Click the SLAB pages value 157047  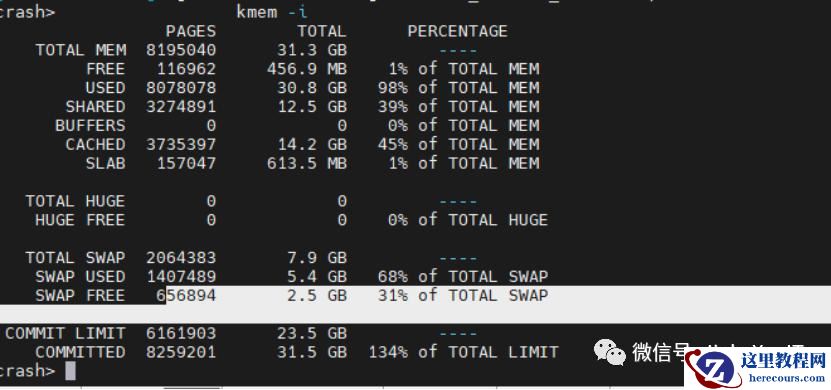(187, 163)
